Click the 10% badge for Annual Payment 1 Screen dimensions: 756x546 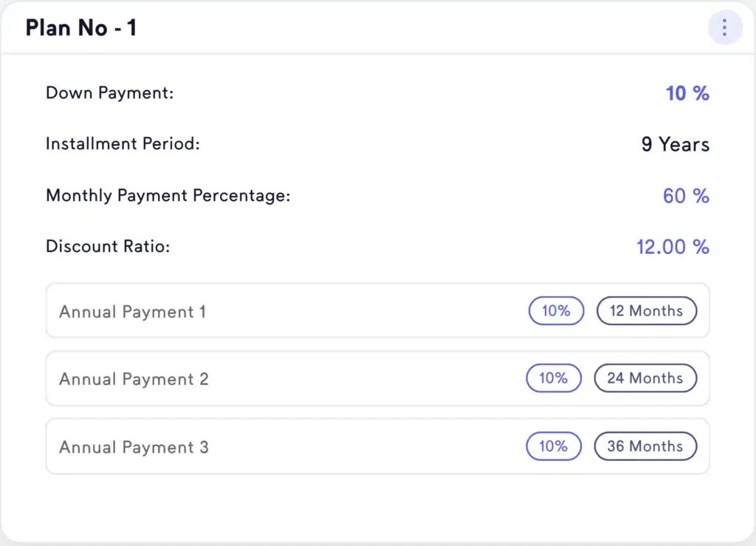[x=556, y=310]
